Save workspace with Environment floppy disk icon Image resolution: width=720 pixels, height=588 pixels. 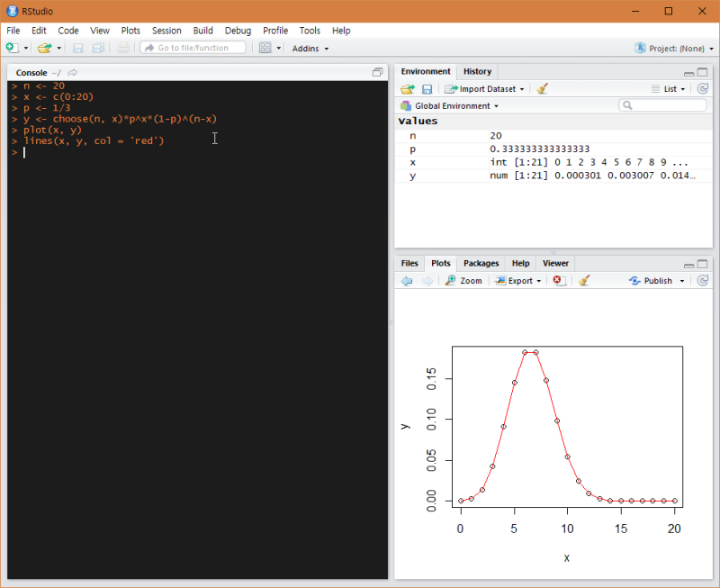point(427,89)
